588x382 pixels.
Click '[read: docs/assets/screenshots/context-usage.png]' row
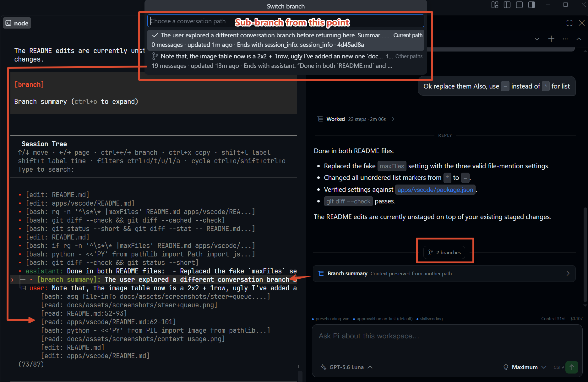pyautogui.click(x=133, y=339)
